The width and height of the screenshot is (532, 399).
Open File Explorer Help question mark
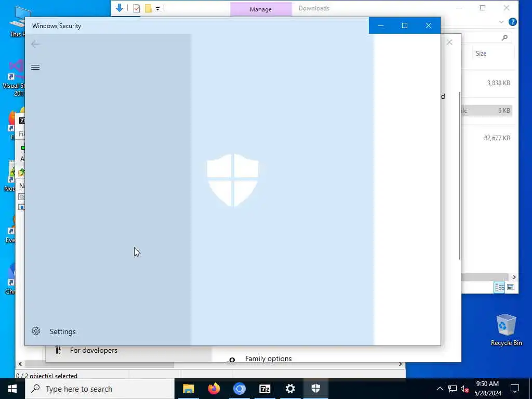513,22
